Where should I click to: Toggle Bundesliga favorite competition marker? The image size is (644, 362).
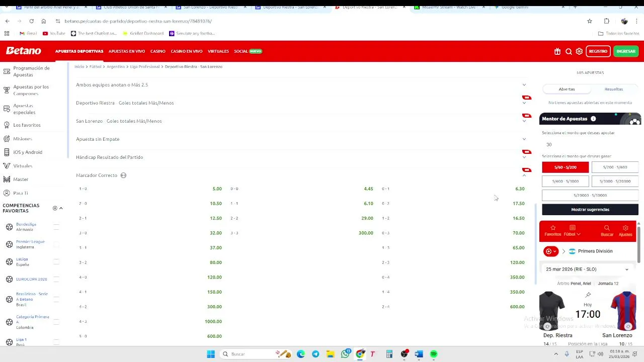pos(56,227)
